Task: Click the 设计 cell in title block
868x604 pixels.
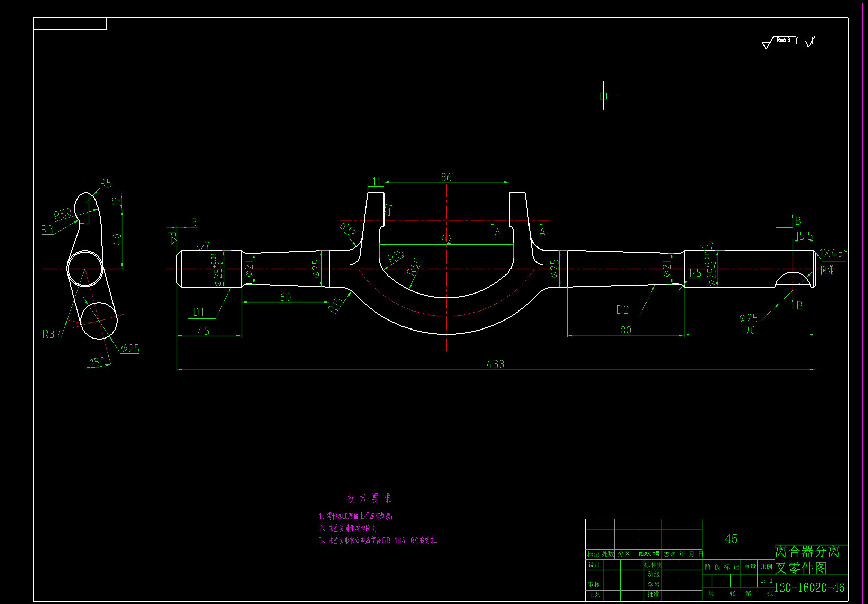Action: coord(594,565)
